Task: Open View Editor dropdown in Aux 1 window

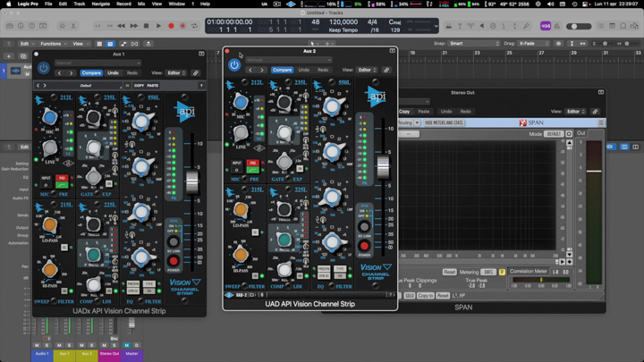Action: tap(176, 72)
